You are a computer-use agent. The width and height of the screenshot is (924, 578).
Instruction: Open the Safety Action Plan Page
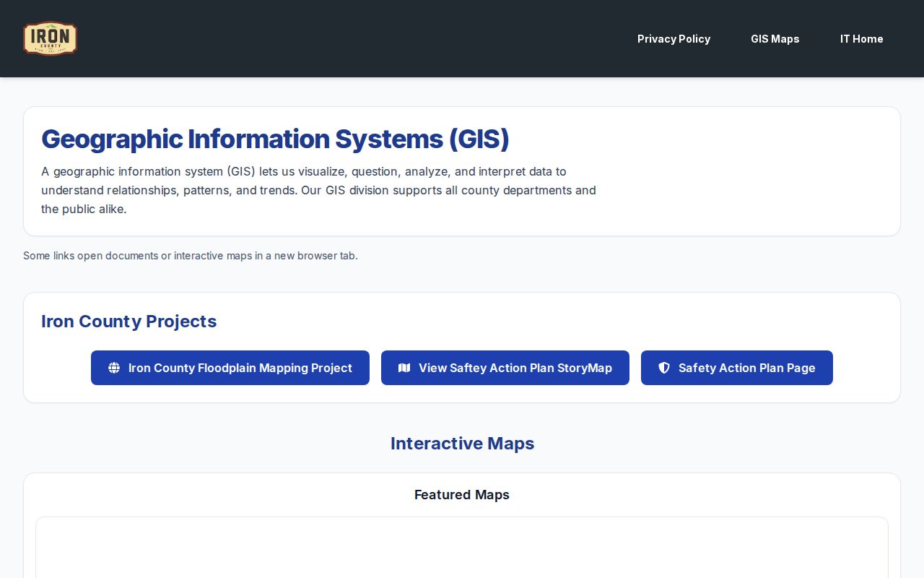click(737, 368)
